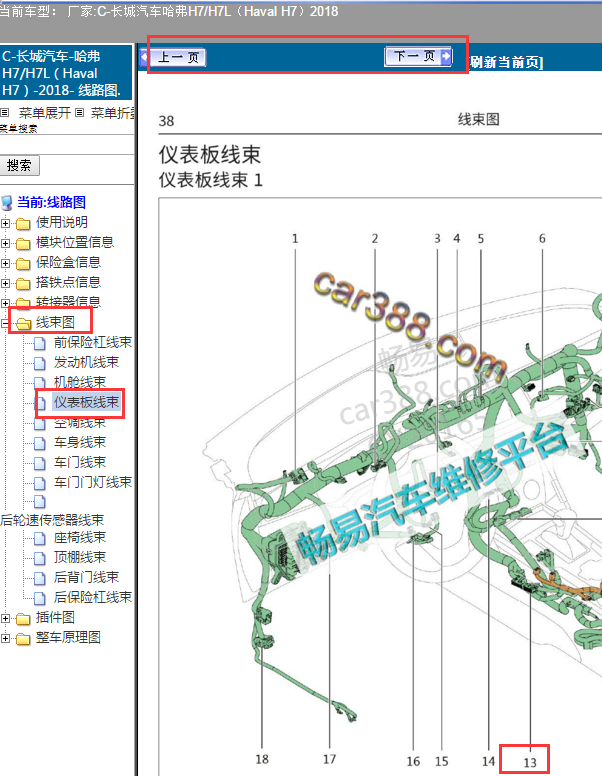This screenshot has width=602, height=776.
Task: Click page number 38 in the header
Action: 166,121
